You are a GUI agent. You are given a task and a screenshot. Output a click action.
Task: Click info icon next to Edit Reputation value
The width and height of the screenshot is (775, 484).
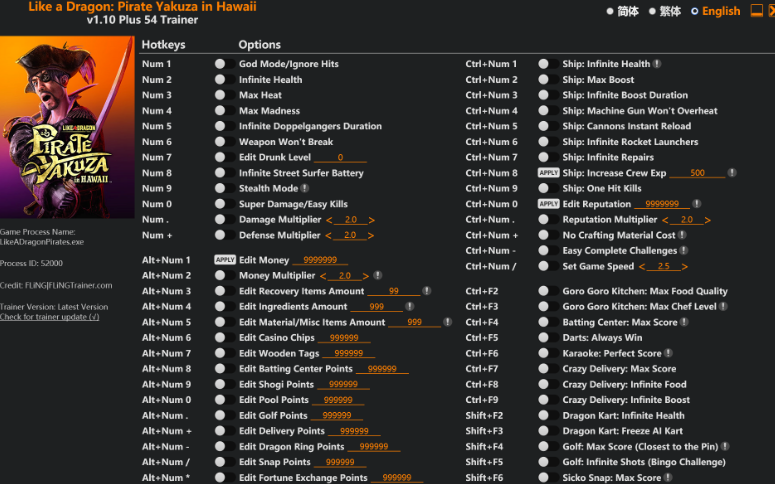coord(696,204)
